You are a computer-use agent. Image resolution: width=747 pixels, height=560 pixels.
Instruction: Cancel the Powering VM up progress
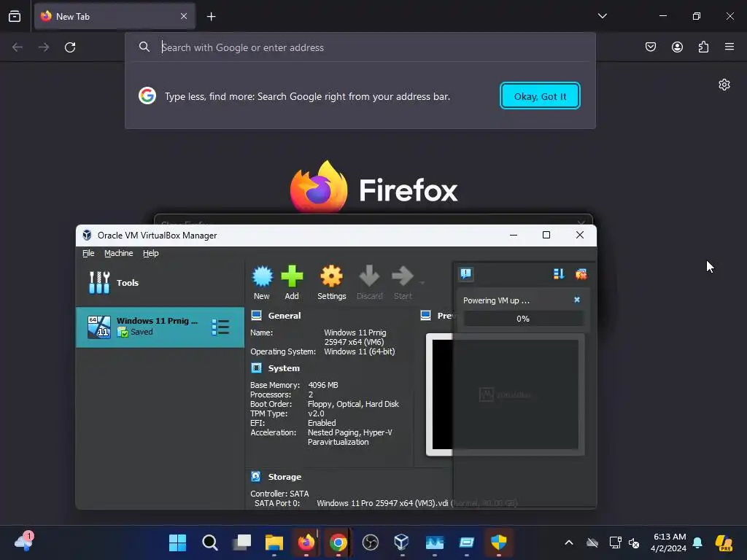pos(577,300)
